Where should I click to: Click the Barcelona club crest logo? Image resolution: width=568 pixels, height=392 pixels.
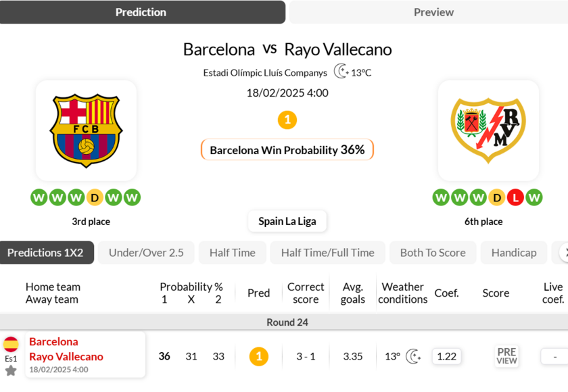pos(86,130)
